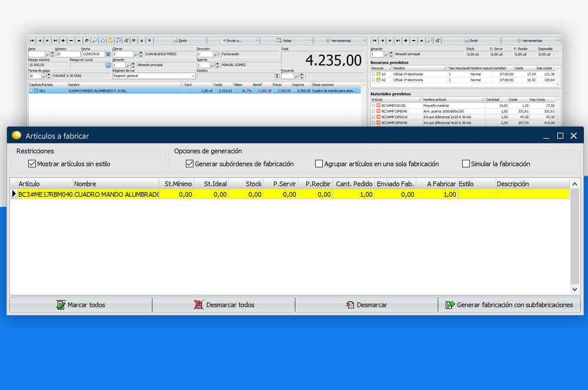The width and height of the screenshot is (588, 390).
Task: Disable Generar subórdenes de fabricación
Action: [189, 164]
